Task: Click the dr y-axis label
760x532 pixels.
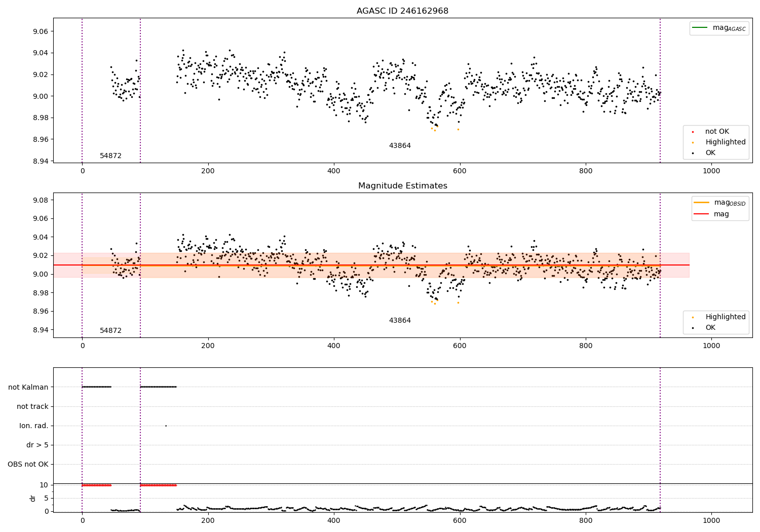Action: 33,498
